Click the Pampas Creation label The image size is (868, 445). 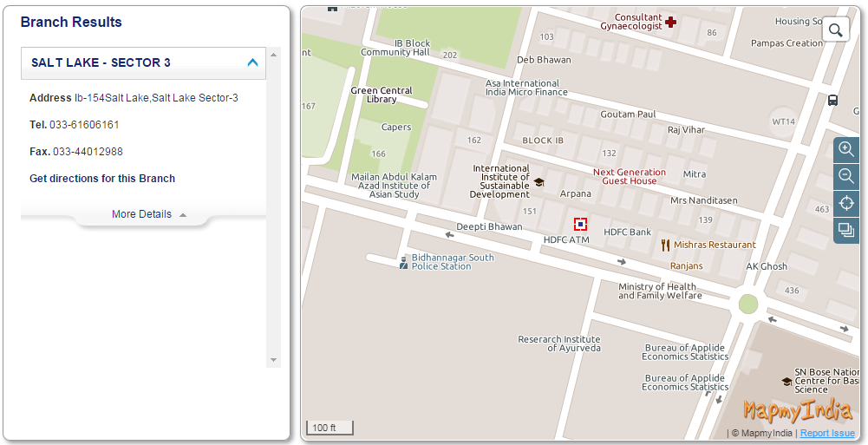786,43
